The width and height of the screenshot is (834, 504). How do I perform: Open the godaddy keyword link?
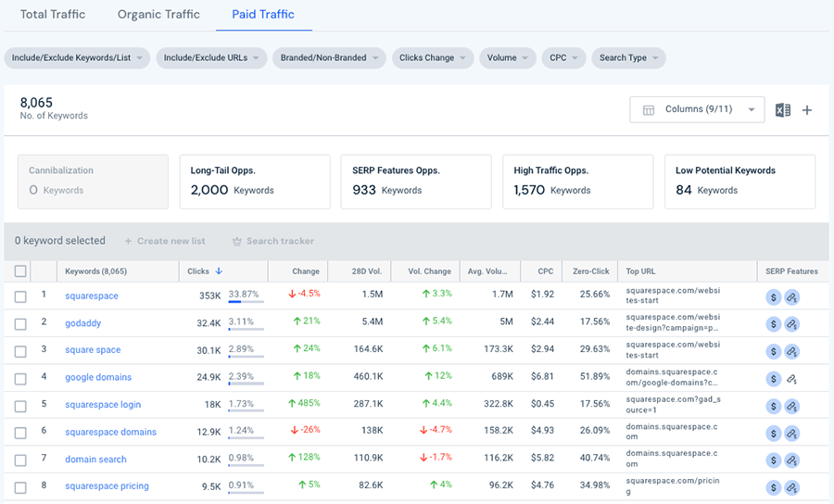83,323
